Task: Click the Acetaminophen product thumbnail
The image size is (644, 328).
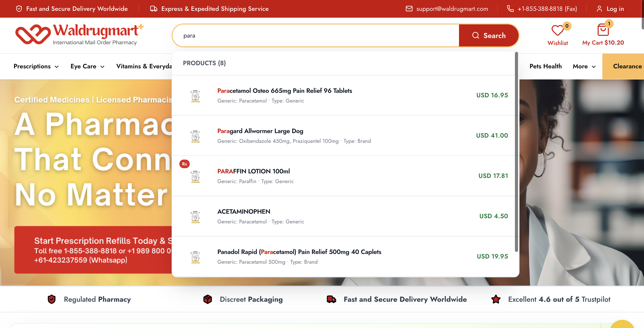Action: click(195, 217)
